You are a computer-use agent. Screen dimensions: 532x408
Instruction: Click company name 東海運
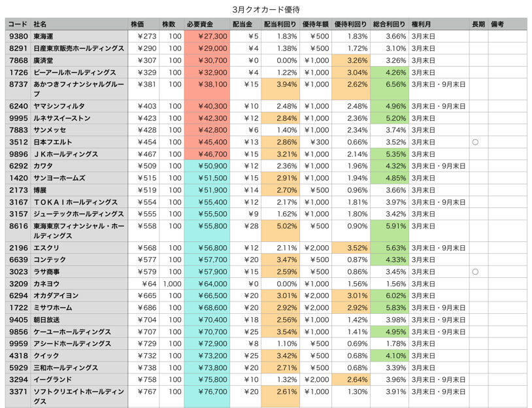click(43, 37)
